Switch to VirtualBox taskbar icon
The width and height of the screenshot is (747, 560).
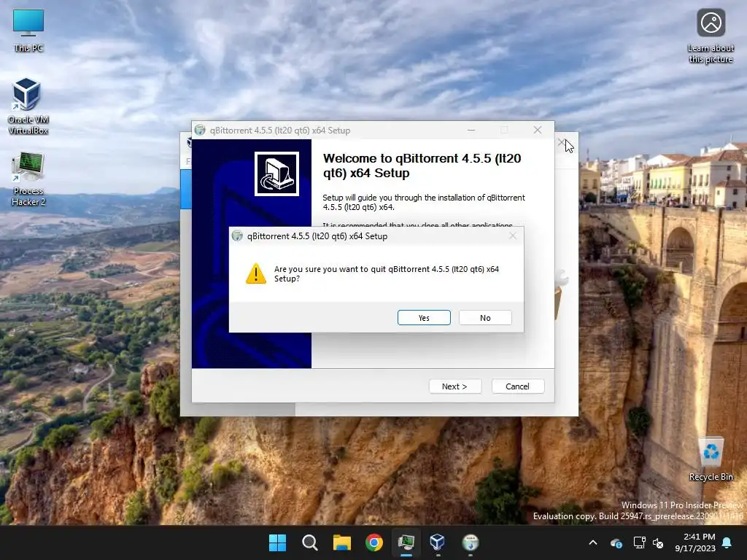pyautogui.click(x=438, y=542)
